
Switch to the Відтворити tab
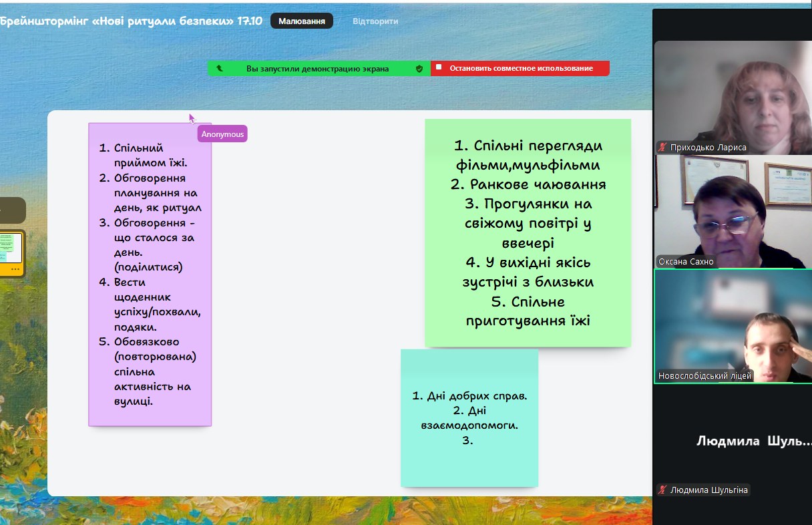pos(375,21)
